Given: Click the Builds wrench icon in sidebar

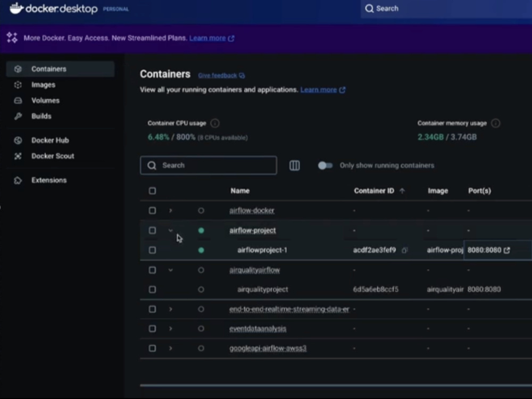Looking at the screenshot, I should pyautogui.click(x=18, y=116).
